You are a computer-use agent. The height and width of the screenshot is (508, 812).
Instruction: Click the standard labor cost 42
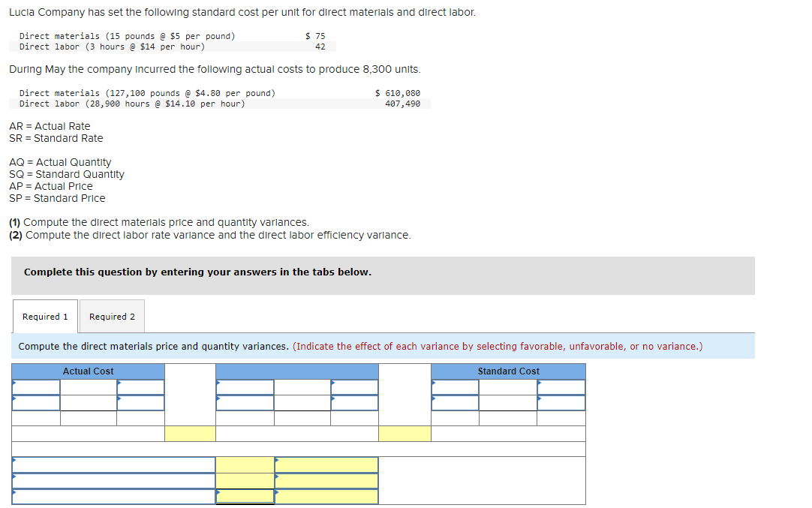click(x=320, y=47)
